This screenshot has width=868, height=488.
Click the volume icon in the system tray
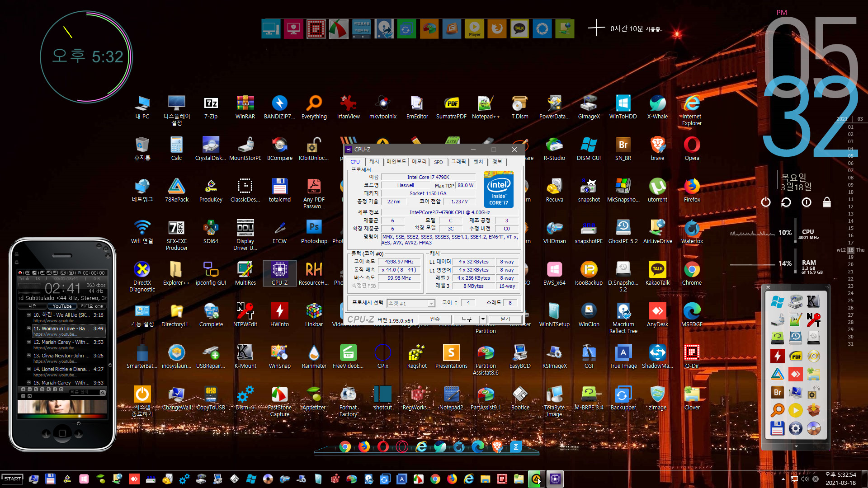click(x=805, y=479)
